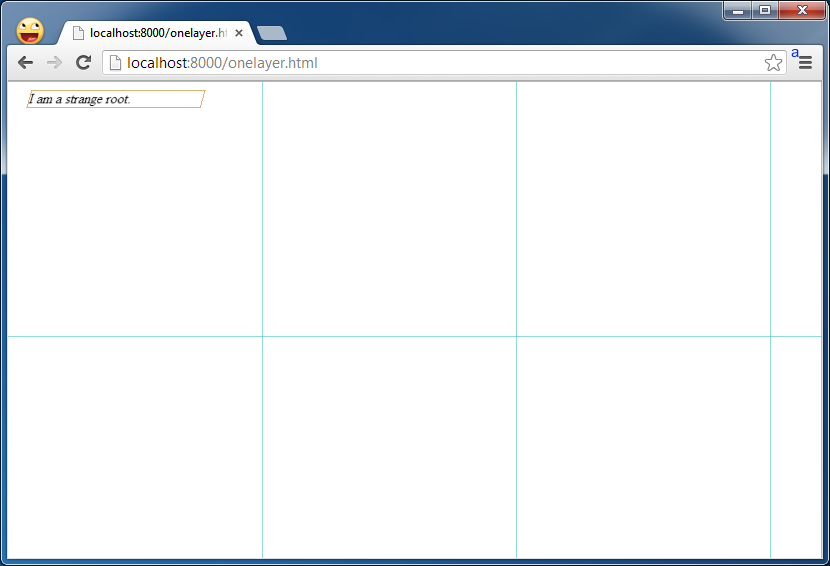The height and width of the screenshot is (566, 830).
Task: Click the Forward navigation arrow
Action: point(54,62)
